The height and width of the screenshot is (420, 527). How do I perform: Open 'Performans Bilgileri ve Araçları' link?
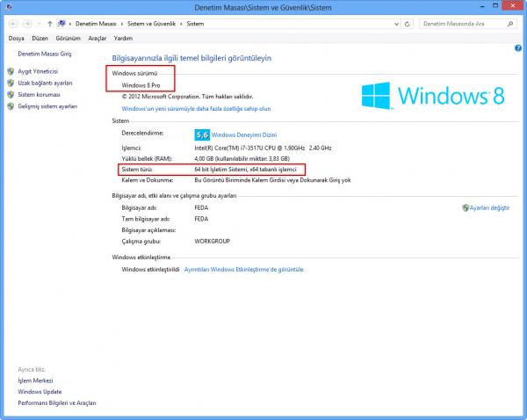[57, 402]
